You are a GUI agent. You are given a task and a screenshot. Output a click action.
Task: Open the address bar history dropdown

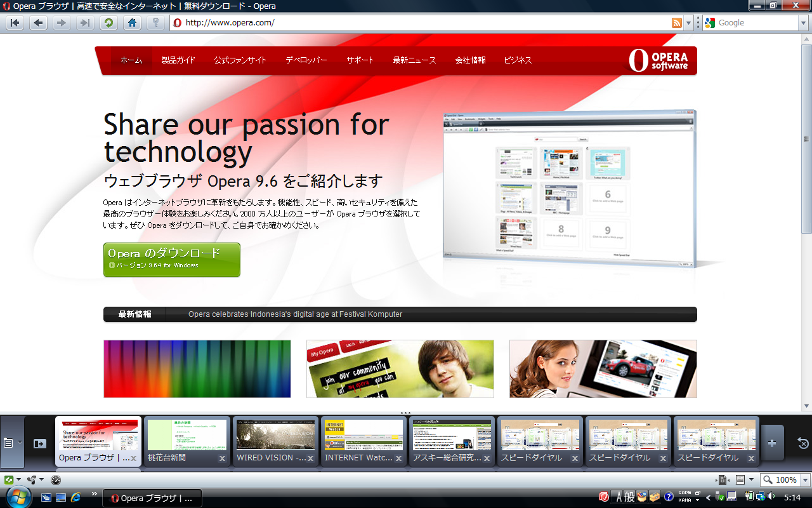[x=689, y=23]
